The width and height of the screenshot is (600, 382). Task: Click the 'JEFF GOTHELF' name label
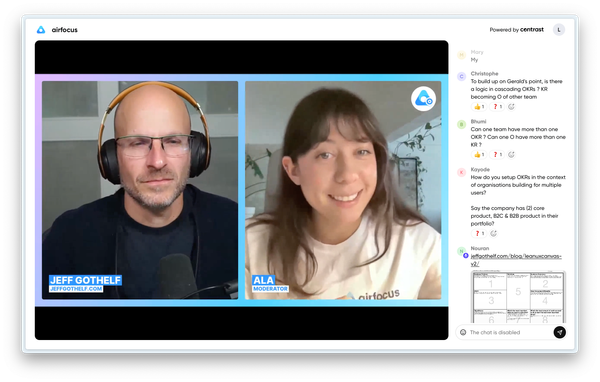pos(85,280)
